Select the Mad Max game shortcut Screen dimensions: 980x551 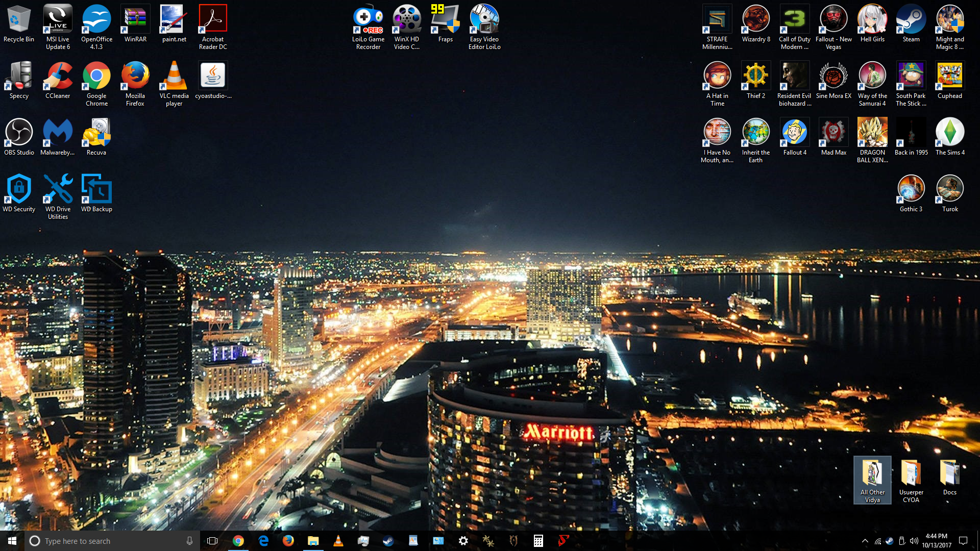click(x=834, y=137)
